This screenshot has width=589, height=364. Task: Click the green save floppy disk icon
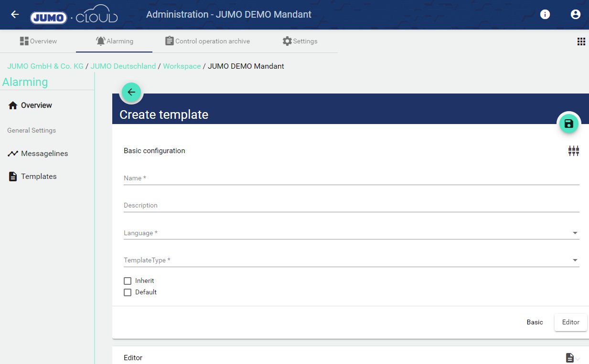coord(568,124)
